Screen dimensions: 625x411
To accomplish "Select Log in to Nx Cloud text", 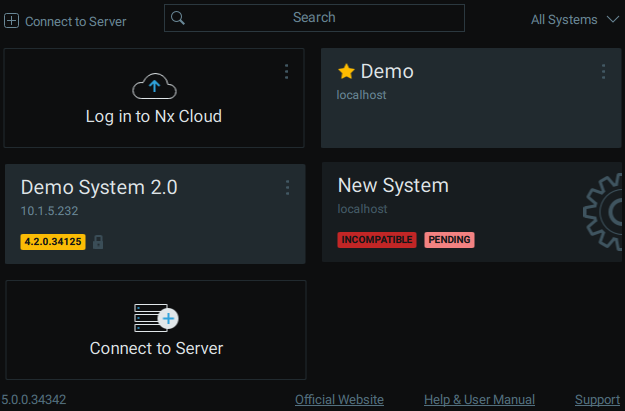I will (x=153, y=116).
